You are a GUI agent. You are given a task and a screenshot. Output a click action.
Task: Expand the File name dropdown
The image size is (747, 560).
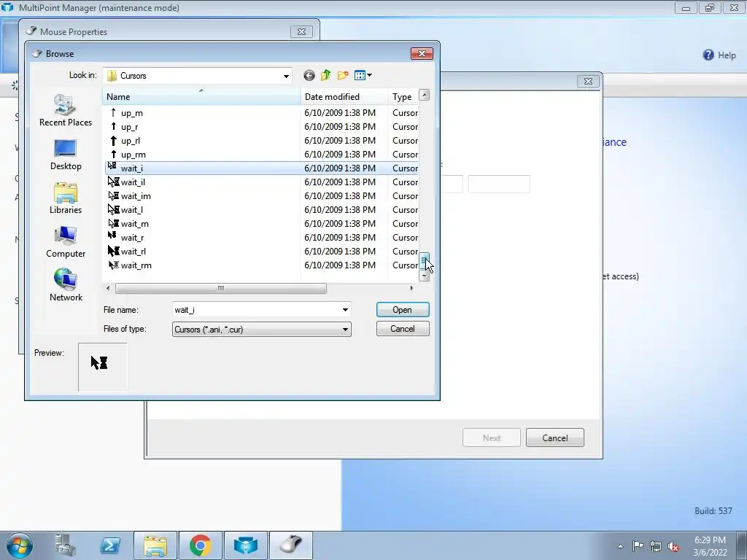(x=345, y=310)
